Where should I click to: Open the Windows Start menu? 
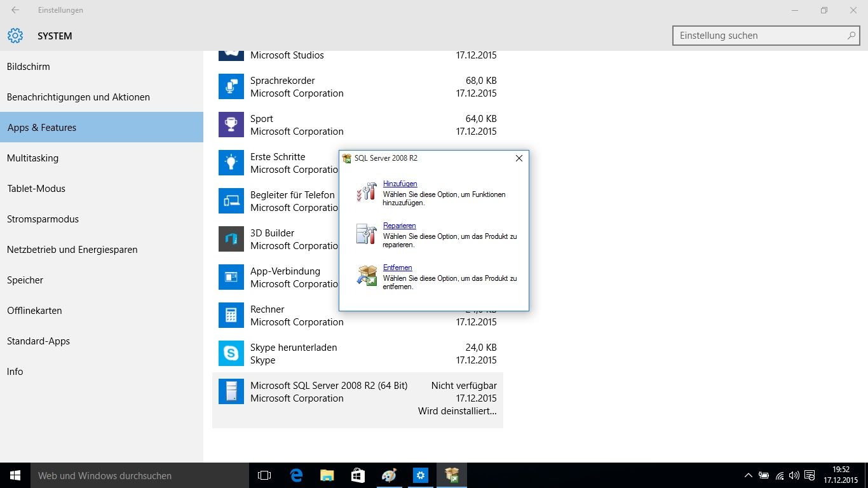point(15,475)
